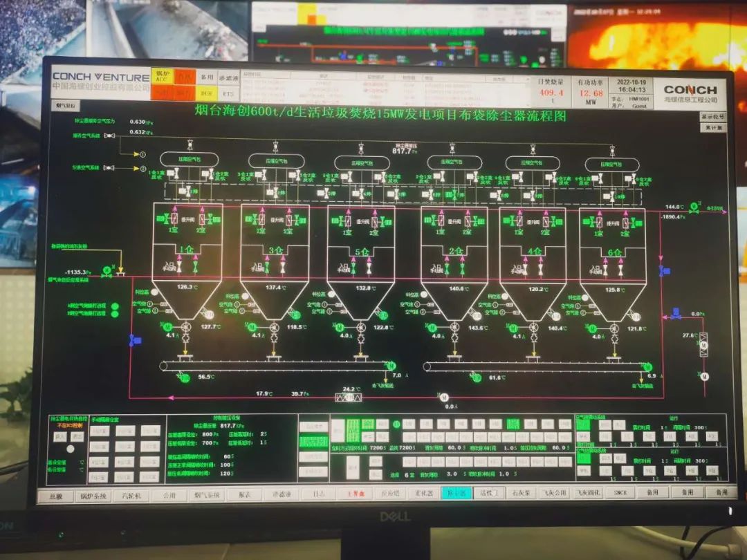Click green motor at left conveyor's right end
This screenshot has height=560, width=747.
tap(391, 366)
